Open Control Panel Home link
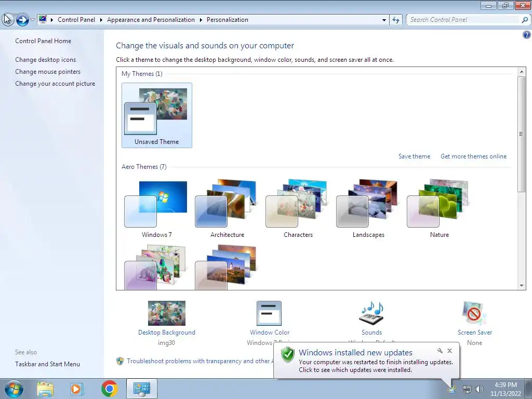 (43, 41)
